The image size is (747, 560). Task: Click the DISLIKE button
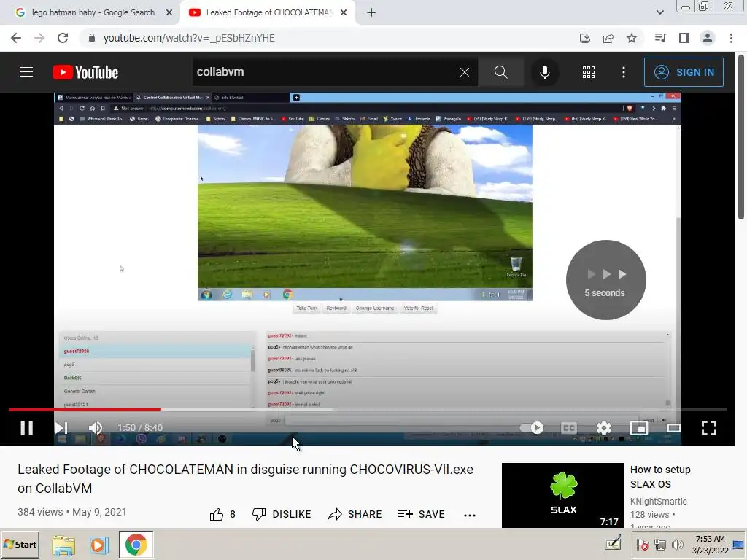(282, 514)
